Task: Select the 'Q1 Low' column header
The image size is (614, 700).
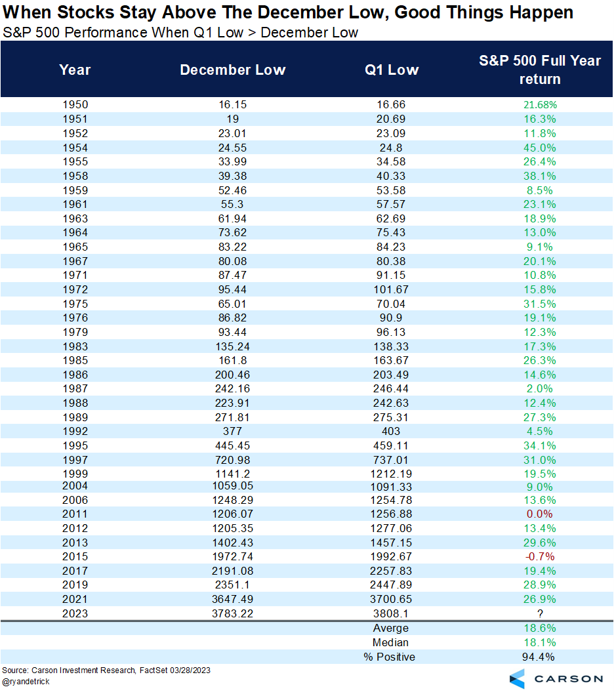Action: (x=392, y=70)
